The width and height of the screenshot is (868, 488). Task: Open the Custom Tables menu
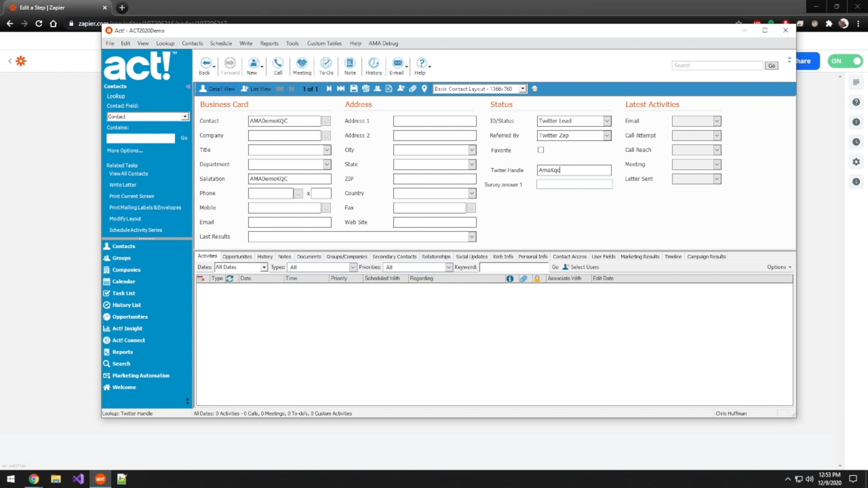[x=324, y=43]
